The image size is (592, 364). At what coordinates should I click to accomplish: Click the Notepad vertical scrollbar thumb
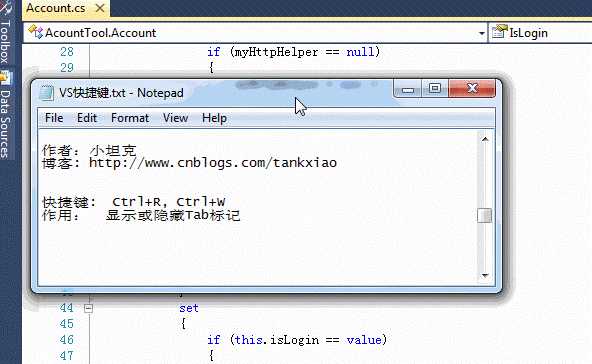(484, 216)
